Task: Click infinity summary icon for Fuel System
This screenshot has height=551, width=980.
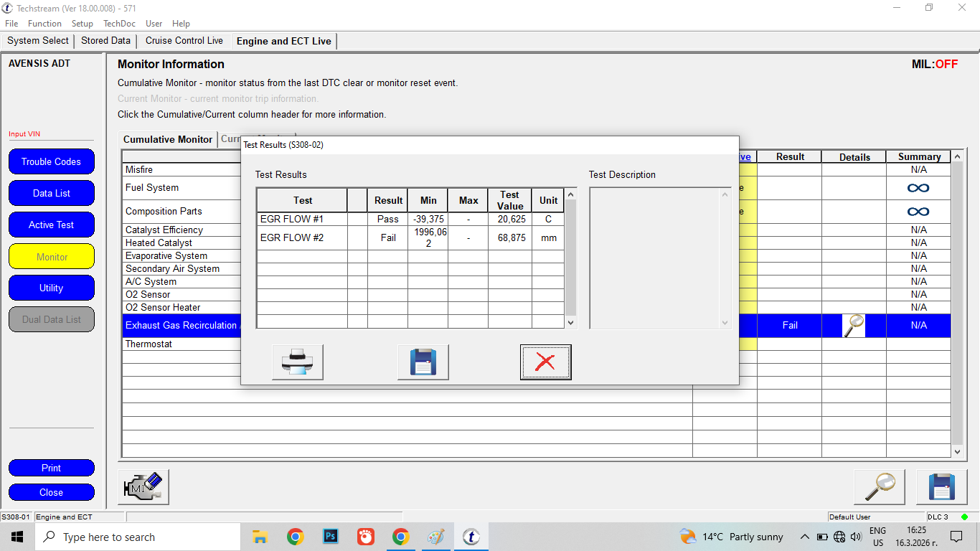Action: pos(918,188)
